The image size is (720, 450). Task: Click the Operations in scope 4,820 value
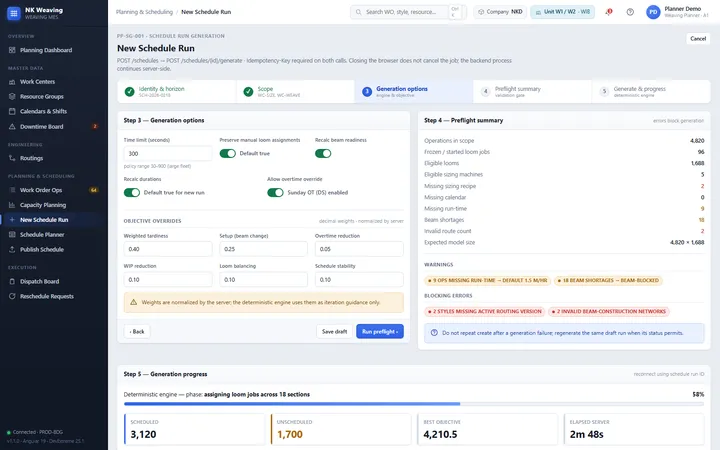pos(697,141)
